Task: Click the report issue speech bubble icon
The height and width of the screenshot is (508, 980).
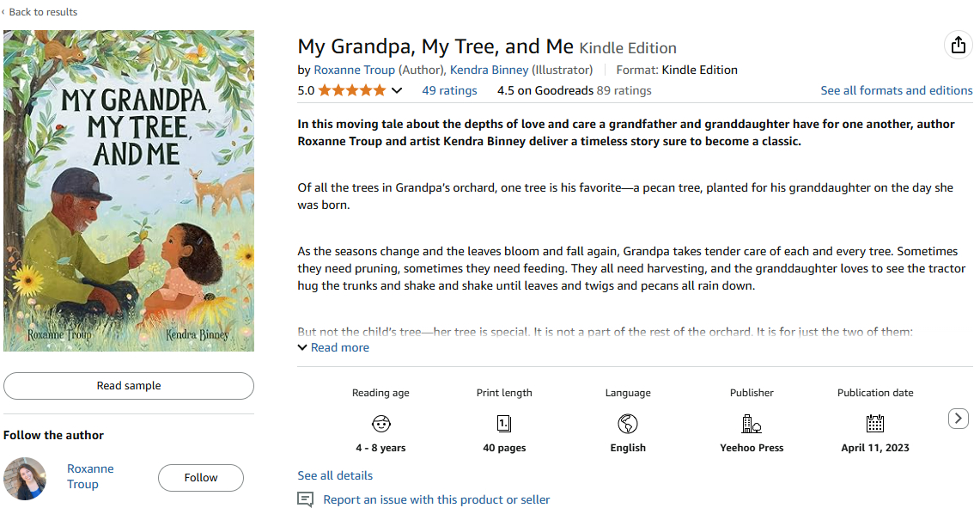Action: [305, 499]
